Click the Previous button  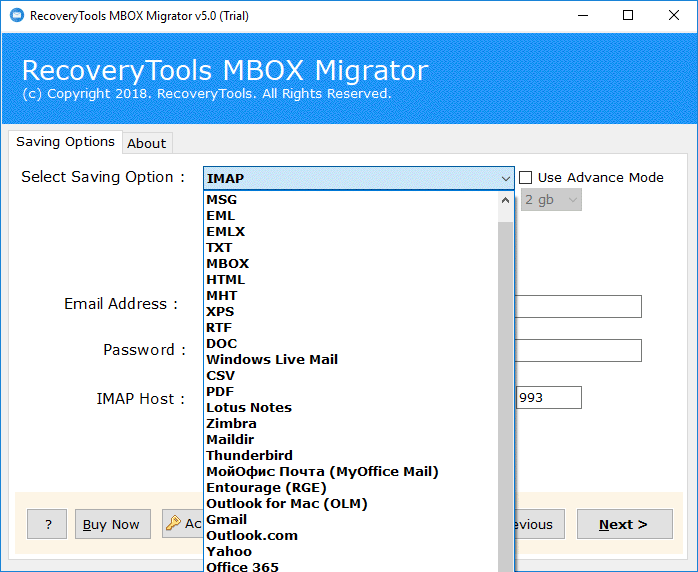pyautogui.click(x=540, y=524)
